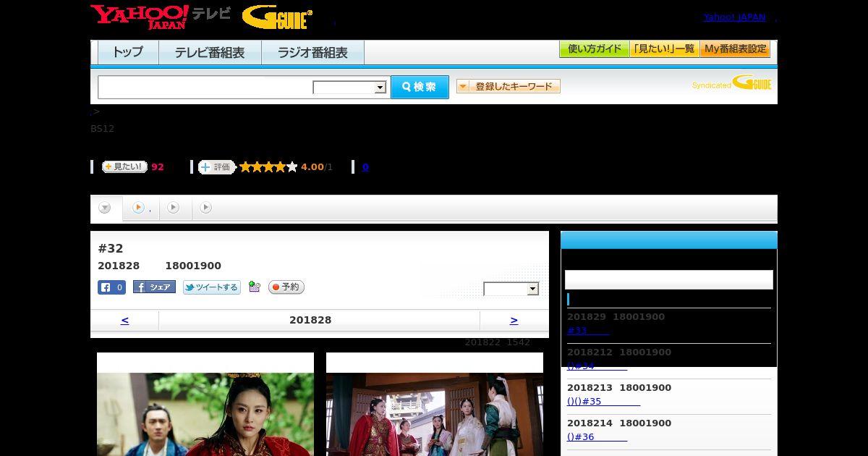The width and height of the screenshot is (868, 456).
Task: Rate with the first gold star
Action: point(245,167)
